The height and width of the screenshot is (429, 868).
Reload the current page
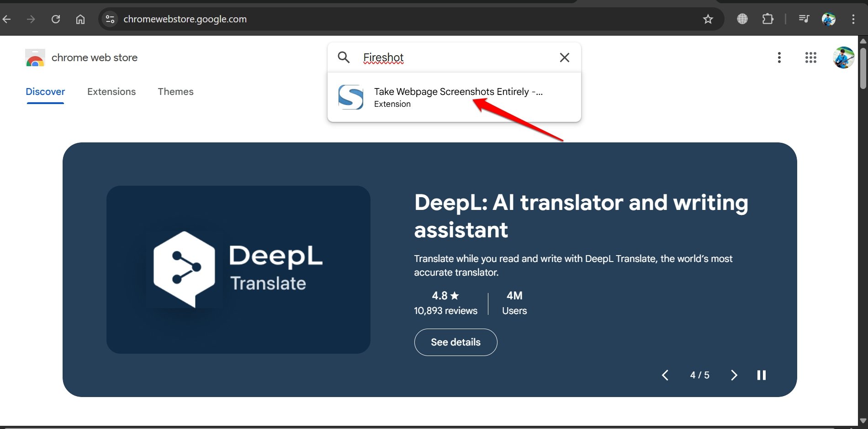[x=56, y=19]
